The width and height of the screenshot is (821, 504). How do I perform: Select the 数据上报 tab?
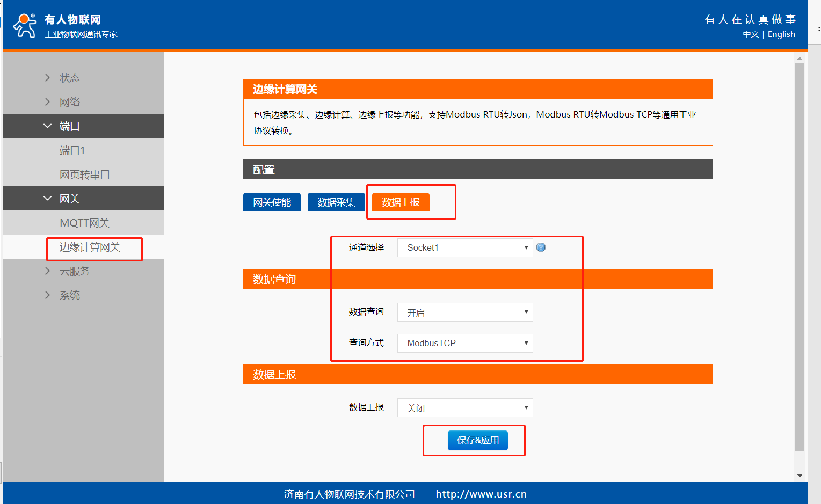pyautogui.click(x=401, y=202)
